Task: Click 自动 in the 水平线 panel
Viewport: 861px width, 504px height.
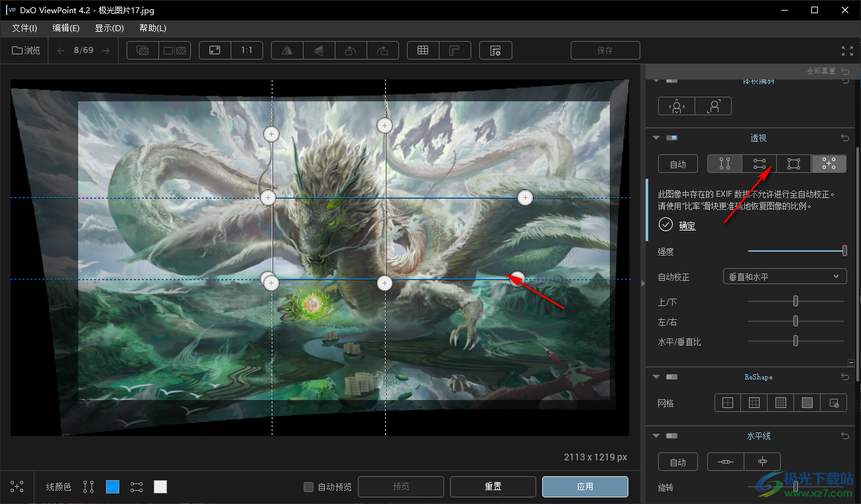Action: [x=678, y=462]
